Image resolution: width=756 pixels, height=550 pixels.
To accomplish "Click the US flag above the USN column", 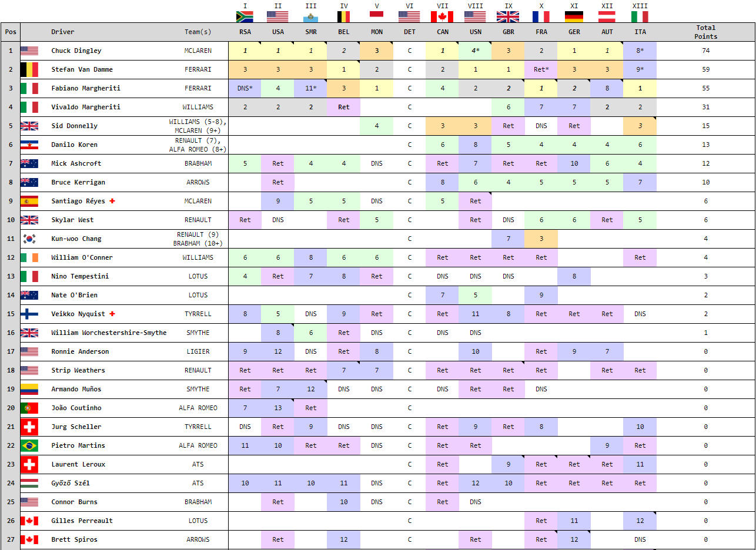I will (x=476, y=16).
